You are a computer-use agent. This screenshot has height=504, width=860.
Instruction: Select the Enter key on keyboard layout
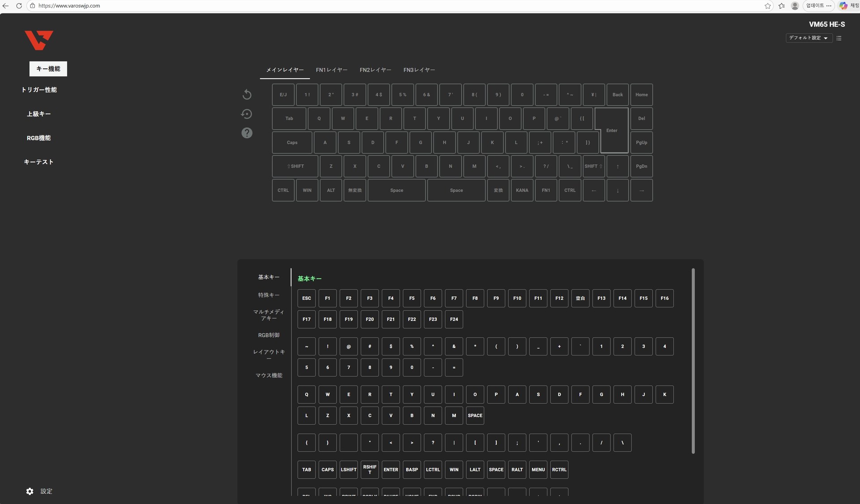pos(612,130)
